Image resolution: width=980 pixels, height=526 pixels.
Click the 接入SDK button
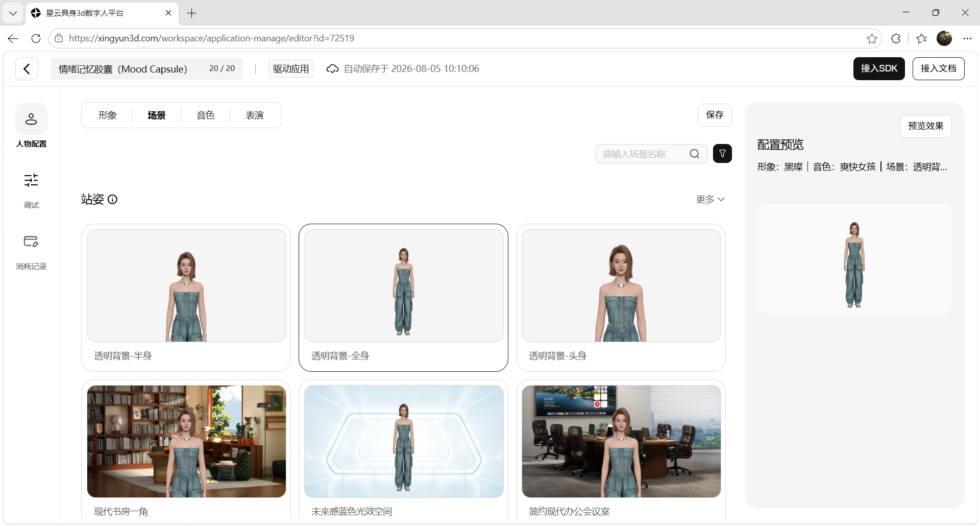[x=879, y=68]
